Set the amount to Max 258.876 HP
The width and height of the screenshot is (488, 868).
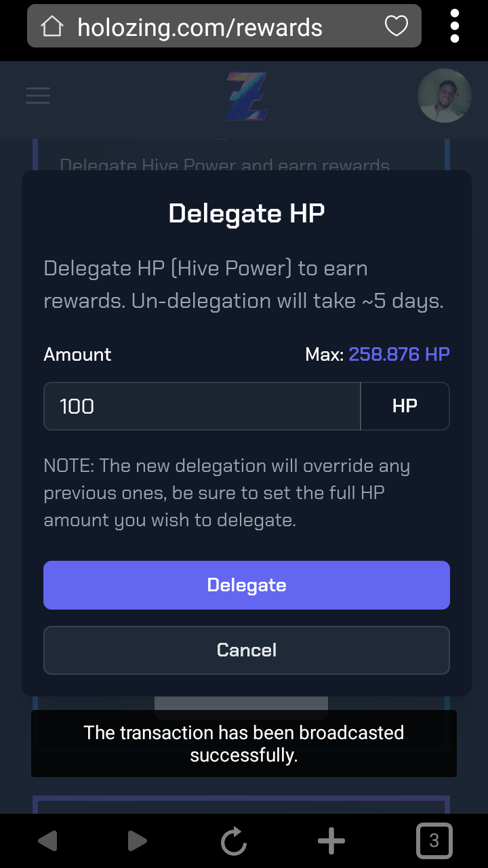399,355
